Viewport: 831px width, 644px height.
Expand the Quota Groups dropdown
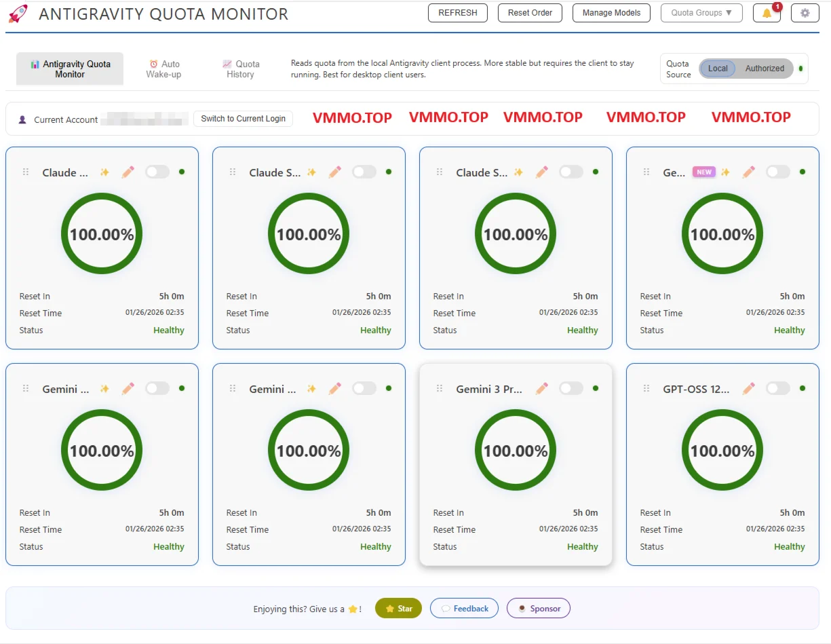coord(701,13)
